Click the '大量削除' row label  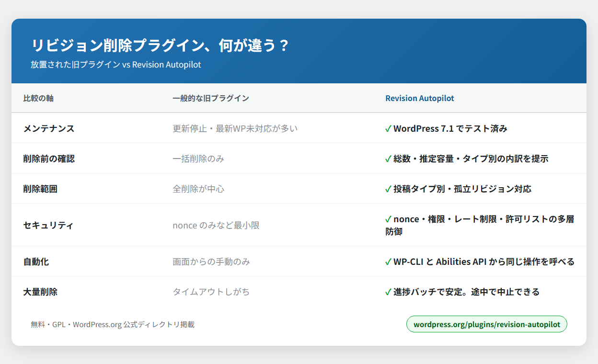tap(40, 292)
